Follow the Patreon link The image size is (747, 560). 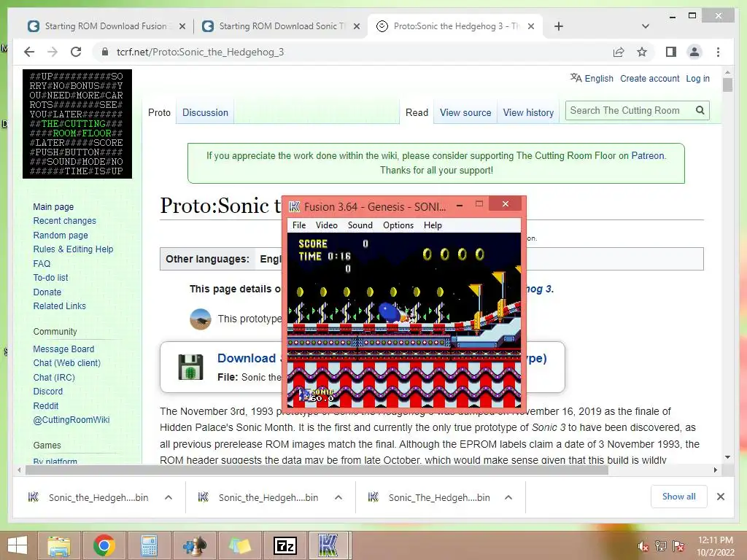tap(648, 156)
